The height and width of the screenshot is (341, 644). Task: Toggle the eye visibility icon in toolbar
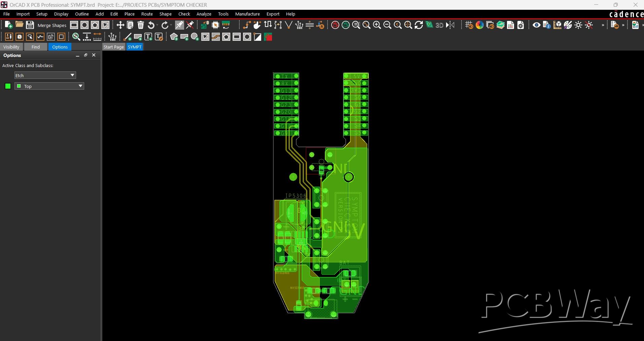536,25
